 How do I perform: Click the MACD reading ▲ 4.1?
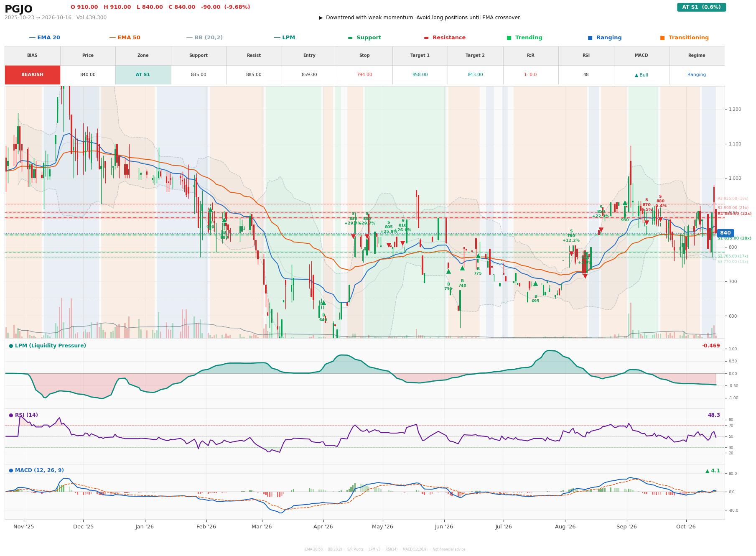click(x=713, y=471)
